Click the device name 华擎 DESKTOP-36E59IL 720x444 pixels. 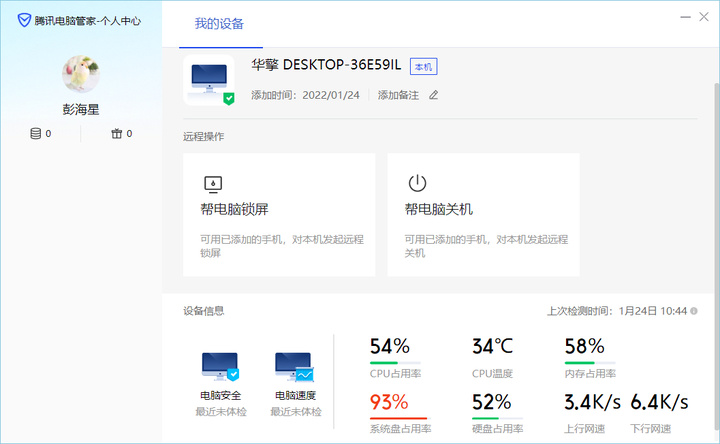pyautogui.click(x=326, y=65)
